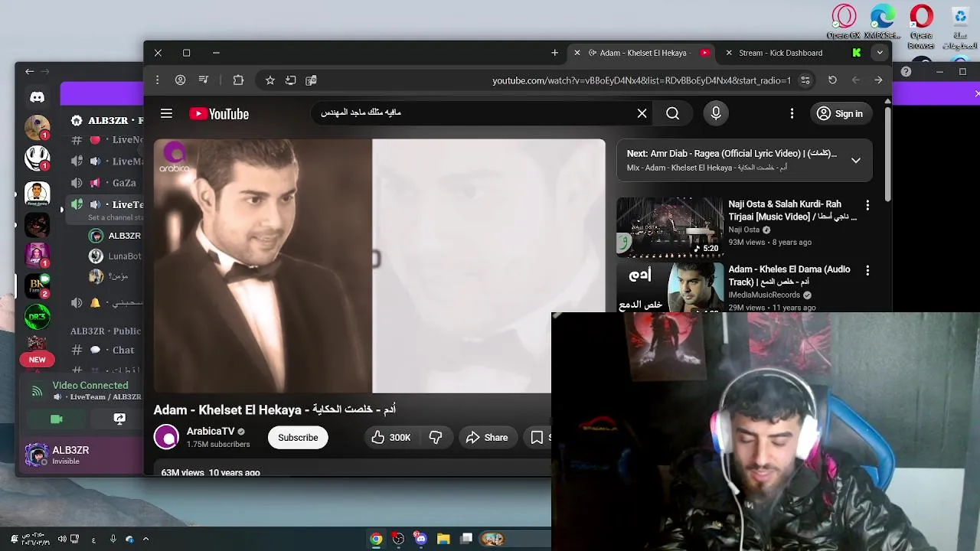Switch to Stream - Kick Dashboard tab
Image resolution: width=980 pixels, height=551 pixels.
pos(781,53)
